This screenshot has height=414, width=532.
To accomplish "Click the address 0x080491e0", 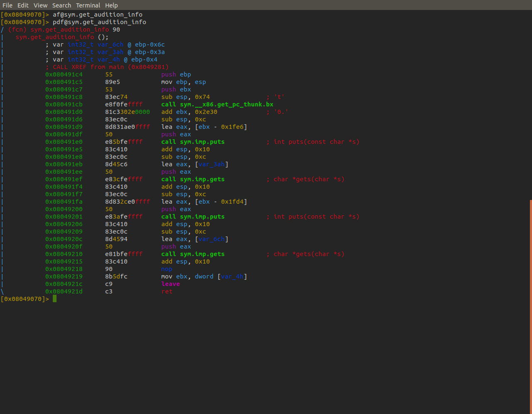I will pos(64,142).
